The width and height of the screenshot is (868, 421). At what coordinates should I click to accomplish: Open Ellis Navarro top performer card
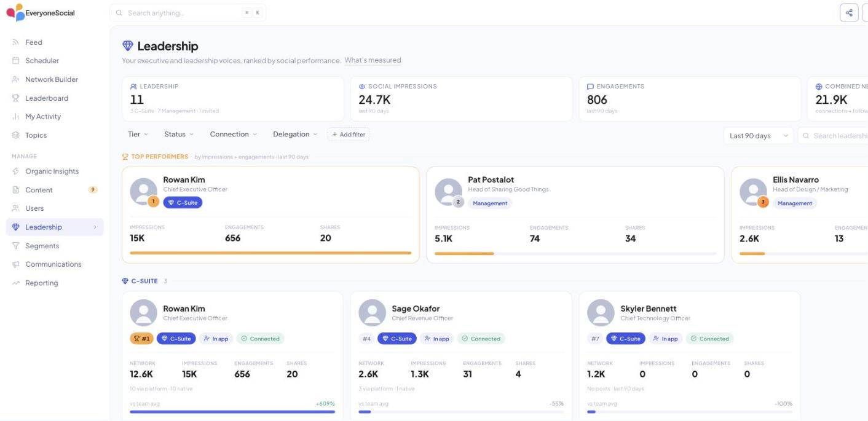coord(800,214)
